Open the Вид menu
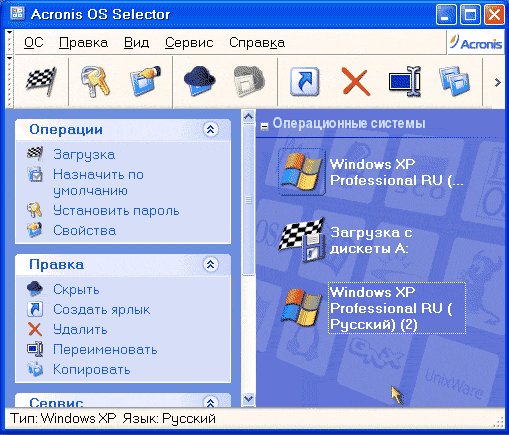This screenshot has height=435, width=509. [136, 43]
